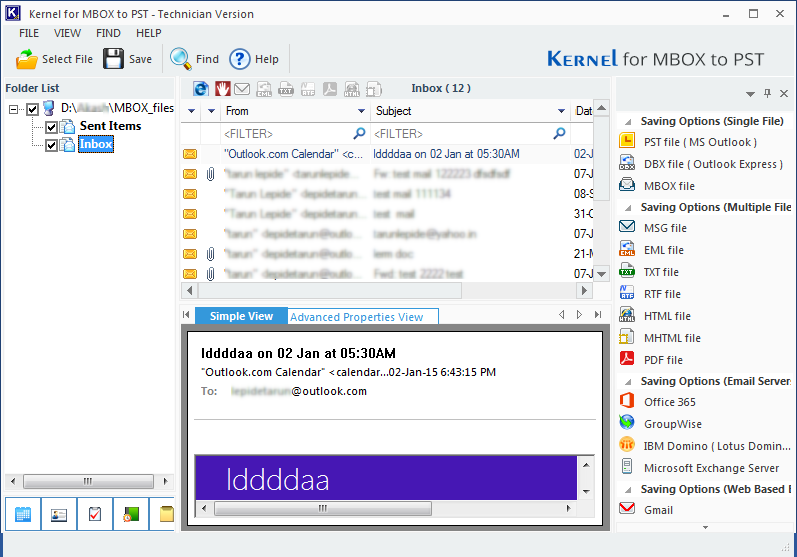Click the pin icon on saving panel
This screenshot has width=797, height=557.
tap(768, 94)
